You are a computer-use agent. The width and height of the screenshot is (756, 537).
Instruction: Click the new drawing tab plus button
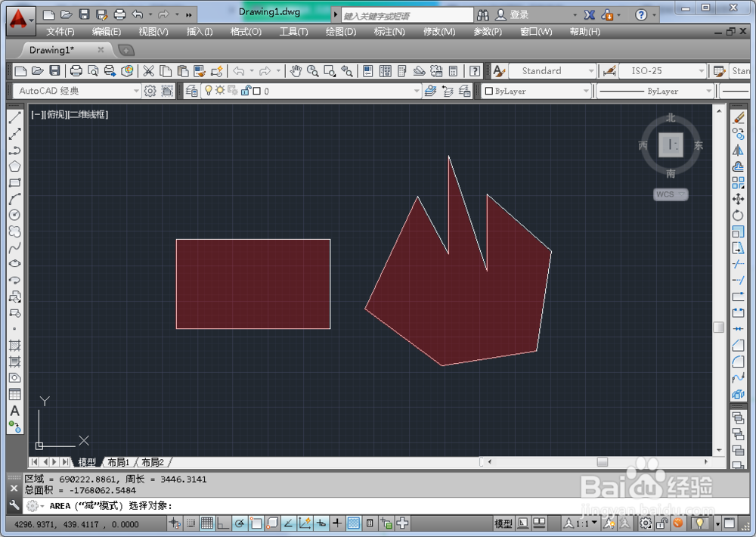click(125, 50)
